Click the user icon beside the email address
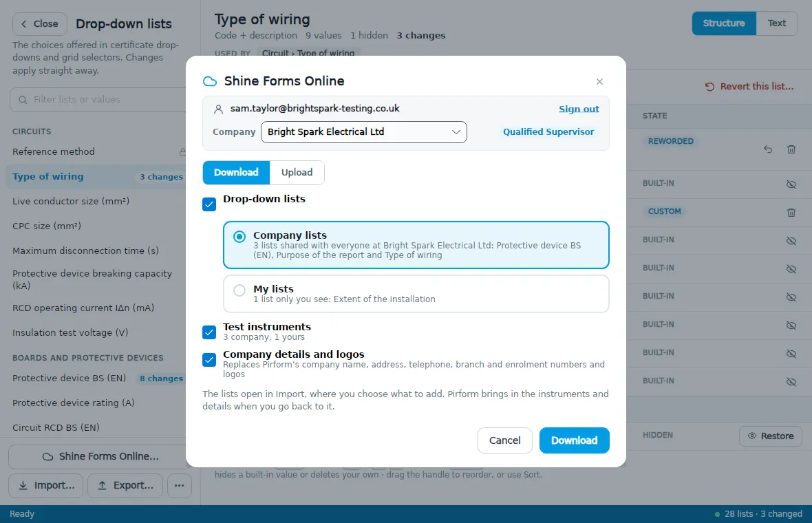 [219, 109]
